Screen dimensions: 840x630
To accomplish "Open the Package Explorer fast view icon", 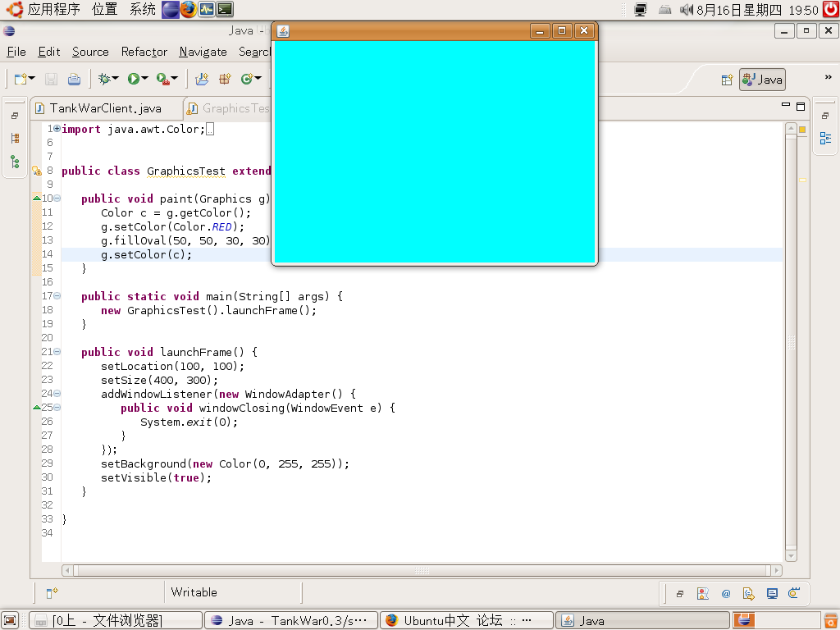I will click(x=15, y=138).
